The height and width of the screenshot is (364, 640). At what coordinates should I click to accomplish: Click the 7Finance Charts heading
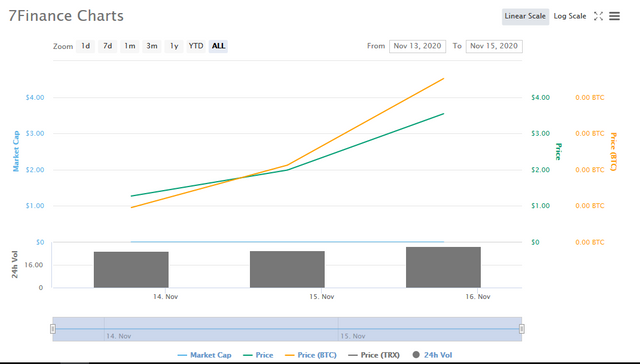[x=66, y=16]
